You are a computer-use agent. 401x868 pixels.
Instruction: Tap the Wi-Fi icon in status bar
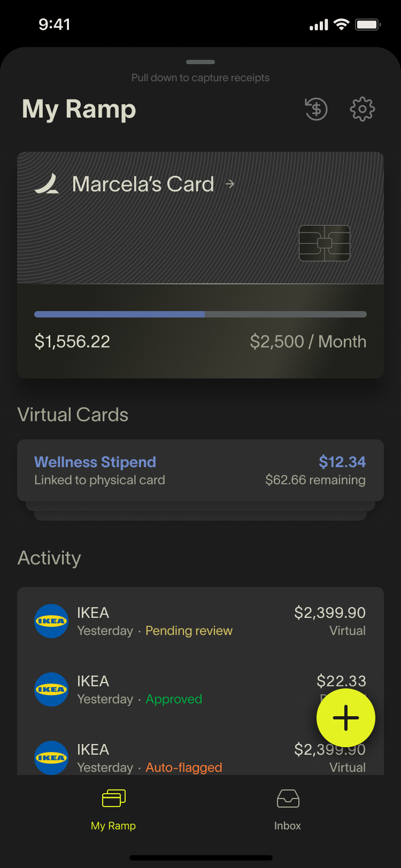(341, 25)
